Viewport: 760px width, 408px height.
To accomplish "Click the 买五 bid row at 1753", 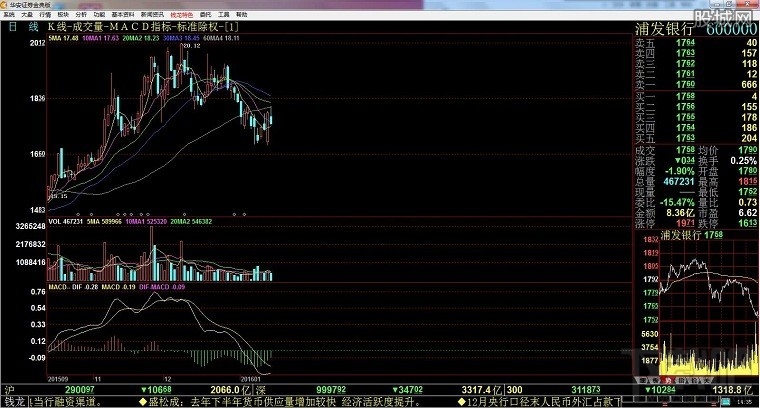I will [x=696, y=138].
